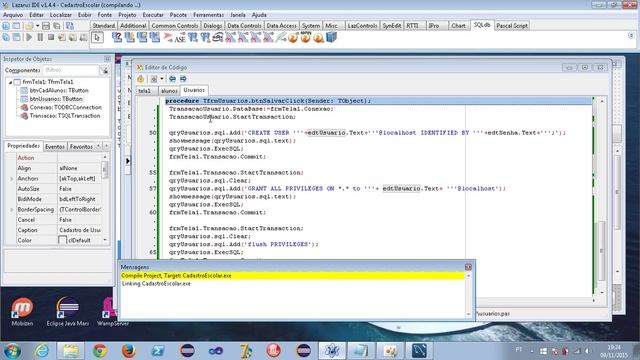Switch to Standard palette tab
Viewport: 640px width, 360px height.
[x=103, y=25]
